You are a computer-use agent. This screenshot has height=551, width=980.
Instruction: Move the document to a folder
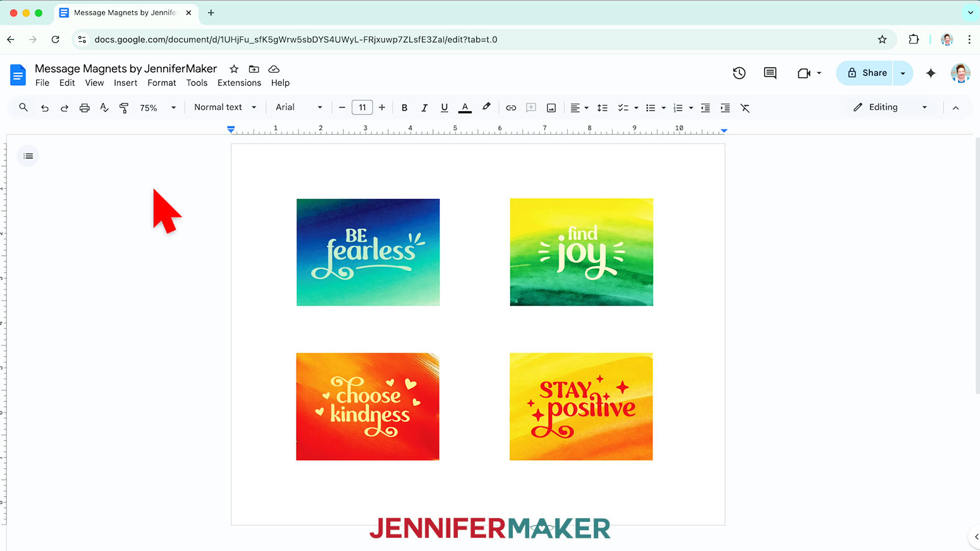254,69
